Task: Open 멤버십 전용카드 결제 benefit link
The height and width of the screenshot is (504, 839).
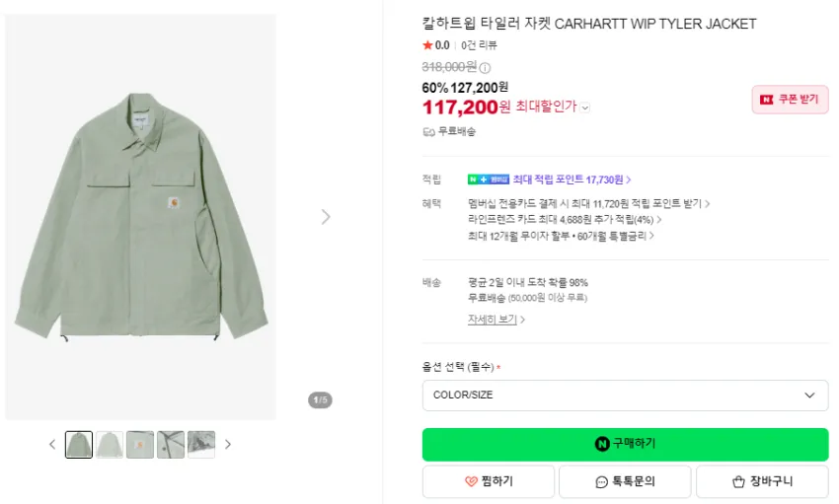Action: (x=588, y=203)
